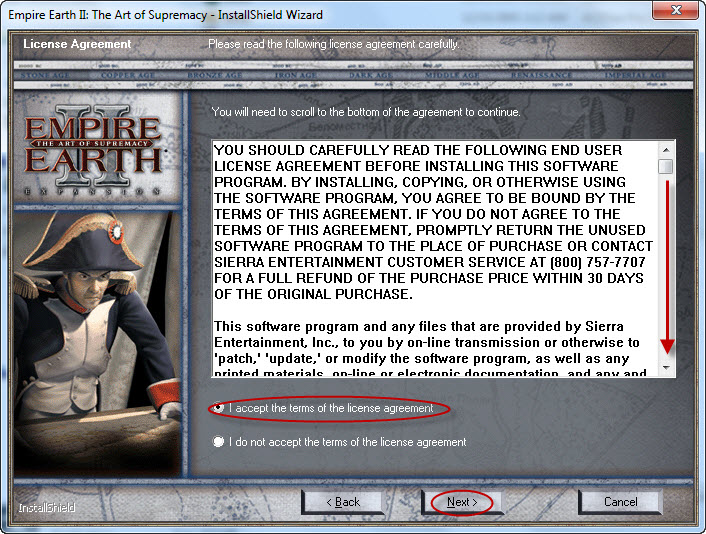
Task: Click 'Please read the following license agreement carefully' text
Action: pos(334,44)
